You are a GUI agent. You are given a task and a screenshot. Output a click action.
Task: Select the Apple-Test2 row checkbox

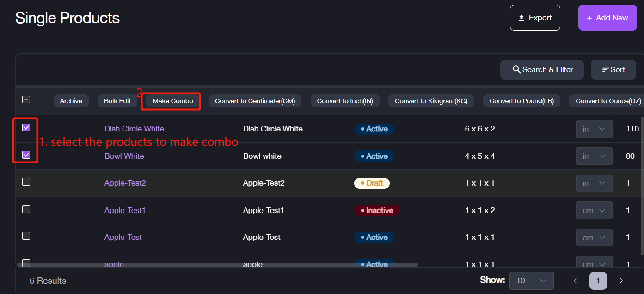[x=26, y=182]
